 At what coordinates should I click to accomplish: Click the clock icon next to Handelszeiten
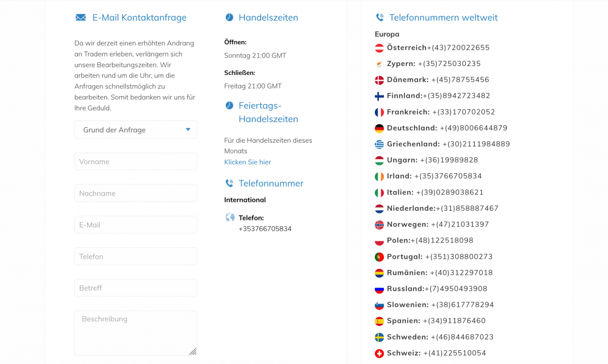pyautogui.click(x=229, y=17)
